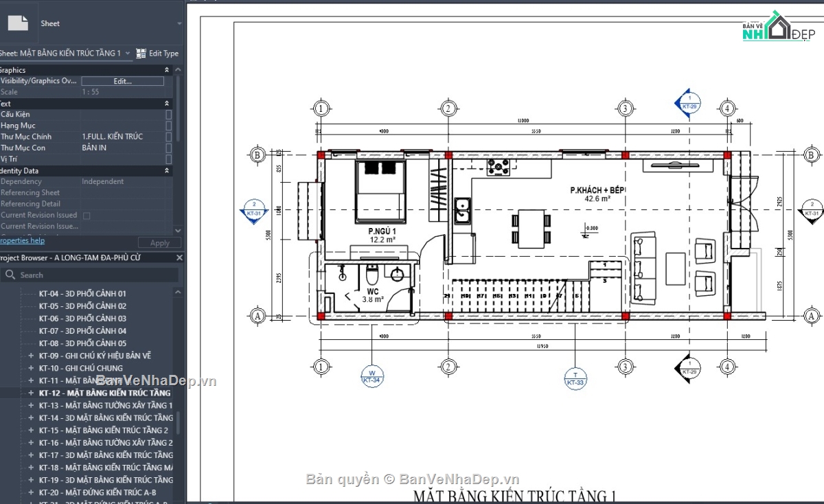Click the Edit Type icon
This screenshot has height=504, width=824.
coord(141,53)
